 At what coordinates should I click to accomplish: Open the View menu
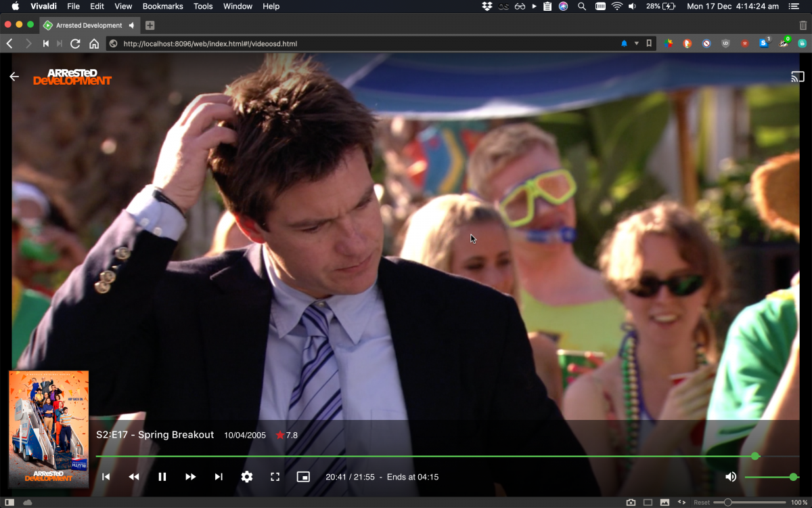123,6
